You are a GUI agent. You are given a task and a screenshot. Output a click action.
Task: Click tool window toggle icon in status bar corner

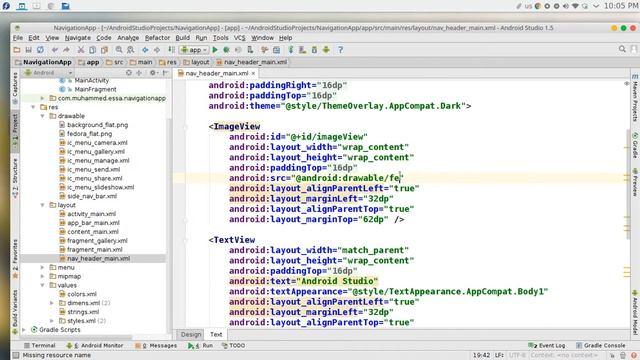(16, 355)
